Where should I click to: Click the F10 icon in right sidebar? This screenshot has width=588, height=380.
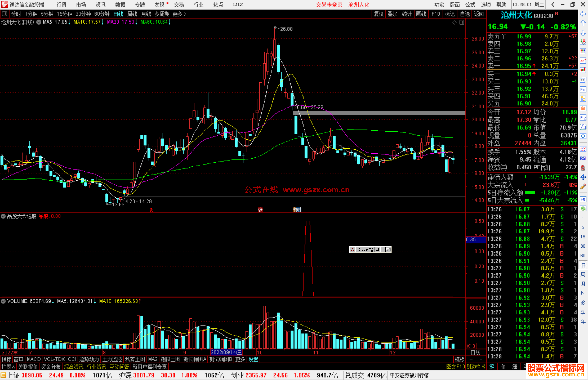(583, 89)
